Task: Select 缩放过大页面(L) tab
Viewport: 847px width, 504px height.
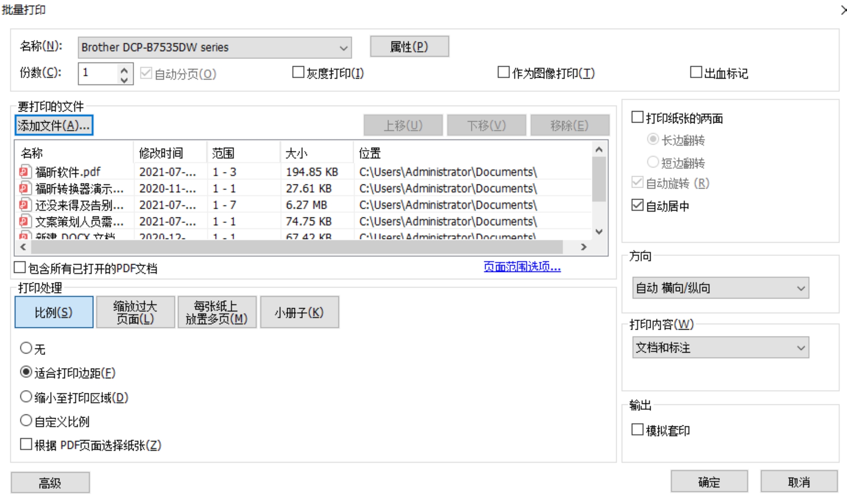Action: point(135,312)
